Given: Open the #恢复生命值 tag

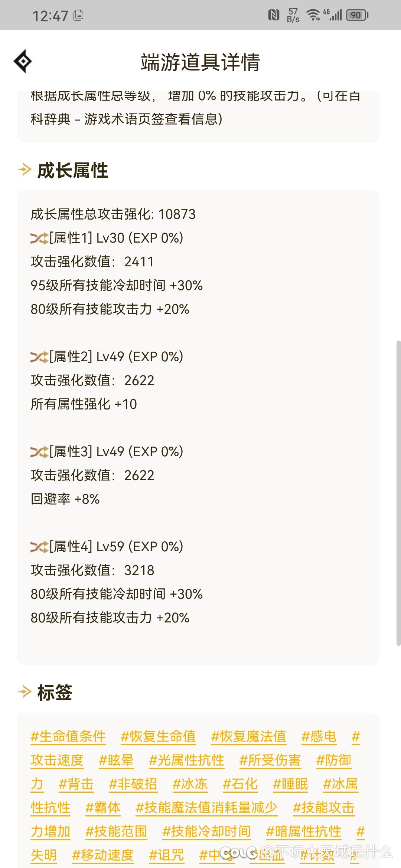Looking at the screenshot, I should point(158,736).
